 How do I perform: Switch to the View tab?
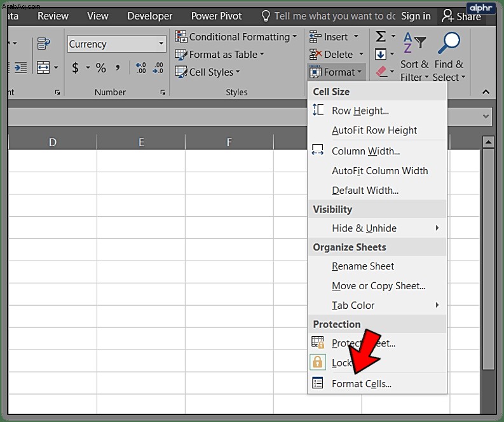point(97,16)
